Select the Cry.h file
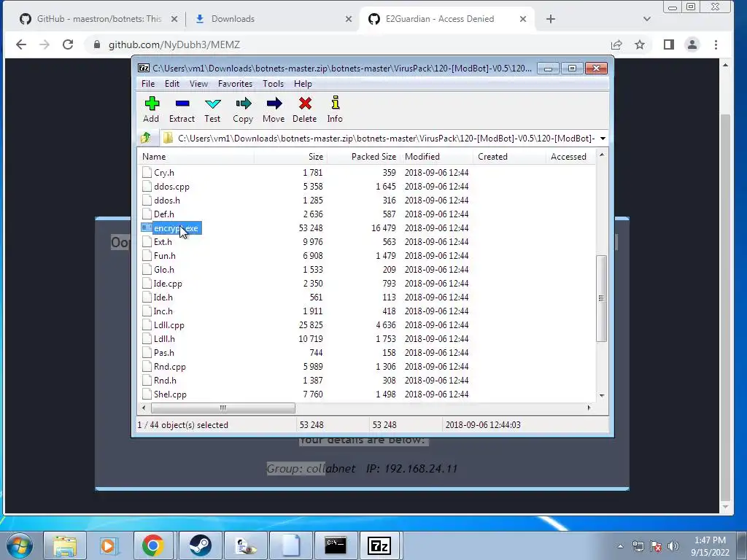 [x=164, y=173]
